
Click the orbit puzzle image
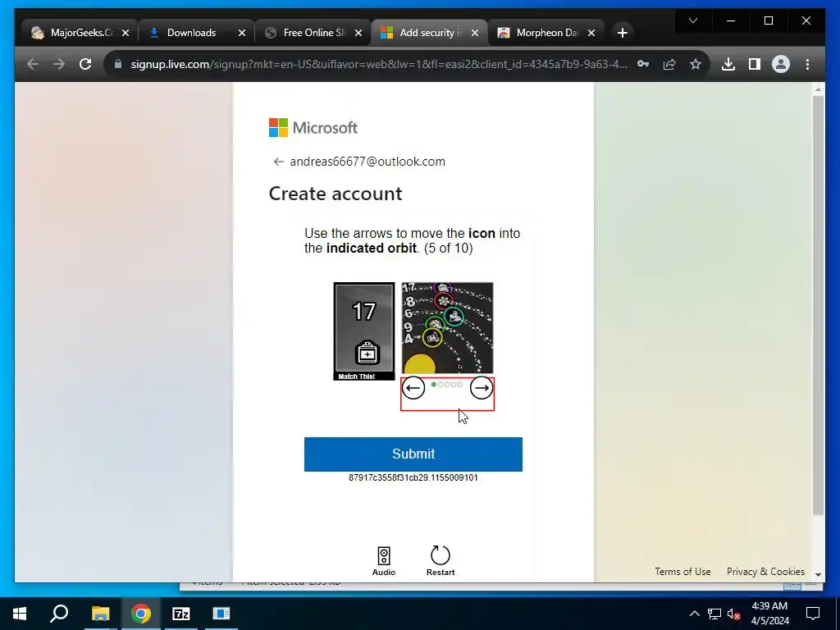(x=447, y=328)
